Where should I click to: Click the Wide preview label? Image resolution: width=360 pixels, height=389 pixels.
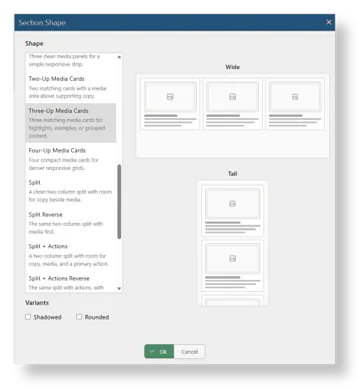(x=232, y=67)
